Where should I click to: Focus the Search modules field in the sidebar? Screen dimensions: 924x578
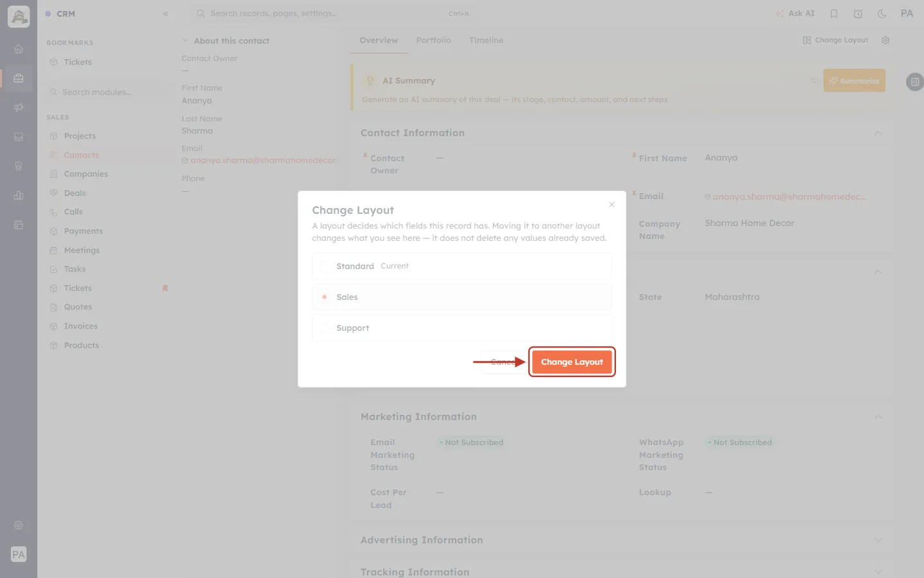pos(109,92)
